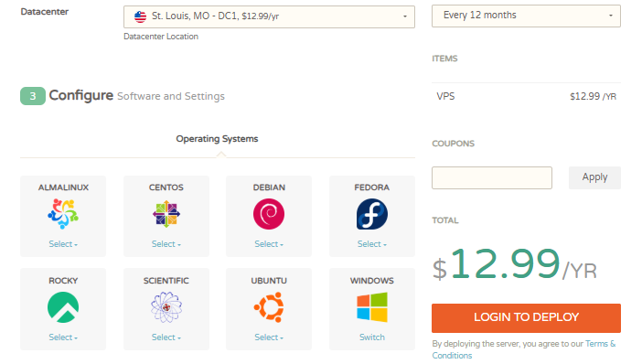Screen dimensions: 642x364
Task: Click the VPS item price $12.99 /YR
Action: click(593, 97)
